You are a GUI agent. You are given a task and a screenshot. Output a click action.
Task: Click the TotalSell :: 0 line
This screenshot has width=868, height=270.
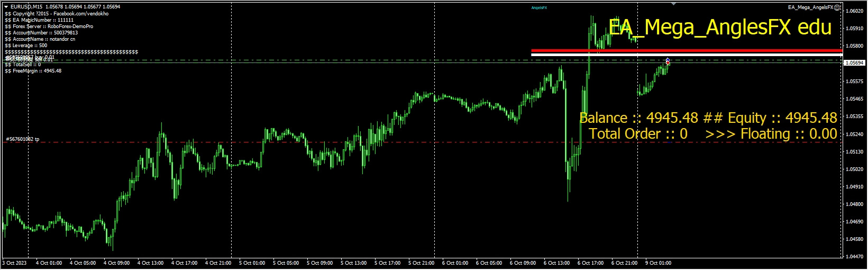[x=23, y=65]
